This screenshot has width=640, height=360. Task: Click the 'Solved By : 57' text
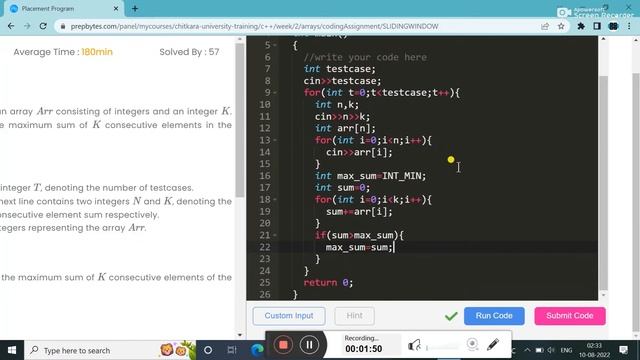point(189,52)
